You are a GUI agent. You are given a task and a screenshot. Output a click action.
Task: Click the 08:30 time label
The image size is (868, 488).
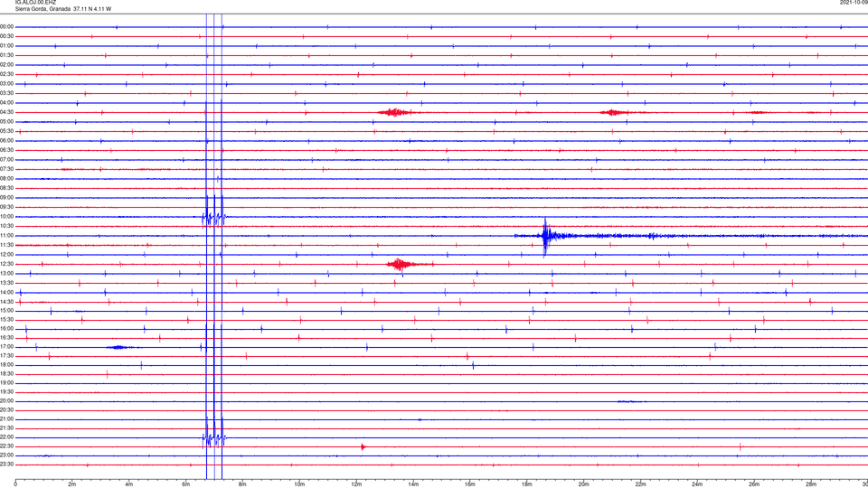coord(7,188)
